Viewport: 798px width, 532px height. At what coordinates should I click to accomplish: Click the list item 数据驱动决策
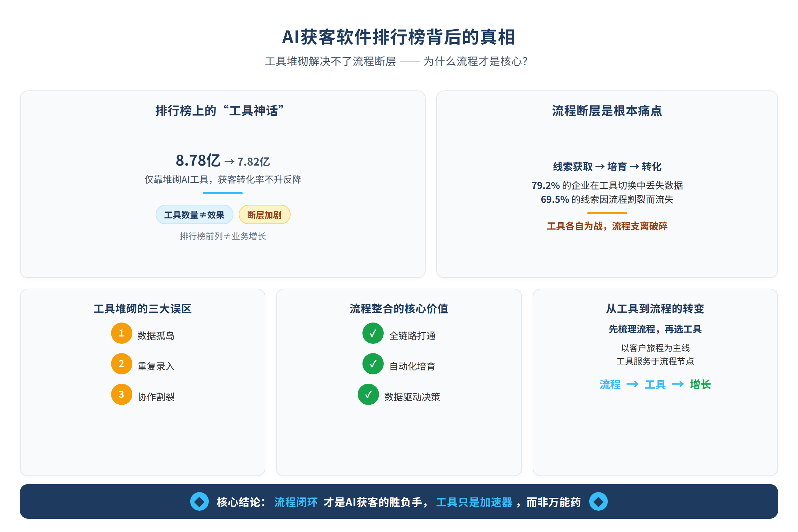coord(412,397)
